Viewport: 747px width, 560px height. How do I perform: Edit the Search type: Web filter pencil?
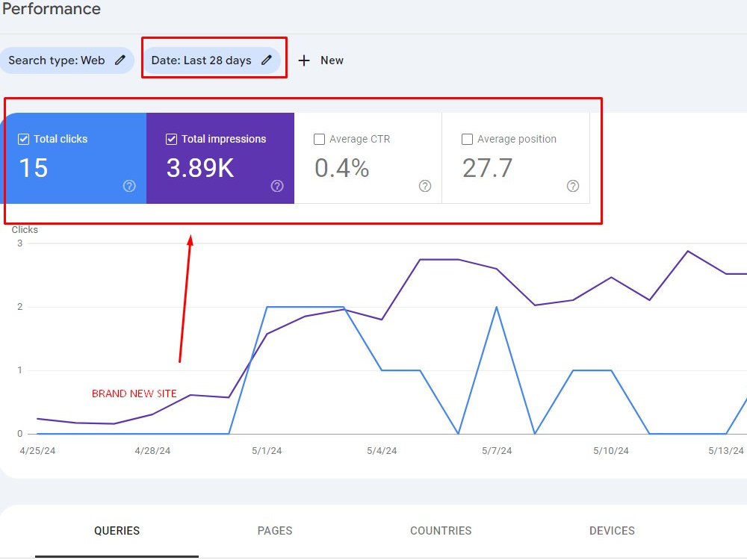pyautogui.click(x=120, y=60)
